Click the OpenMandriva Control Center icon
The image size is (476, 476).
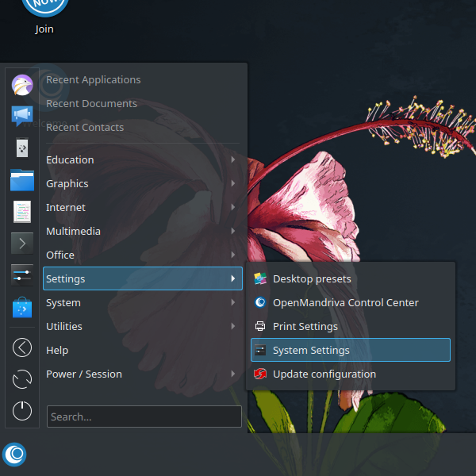tap(260, 302)
